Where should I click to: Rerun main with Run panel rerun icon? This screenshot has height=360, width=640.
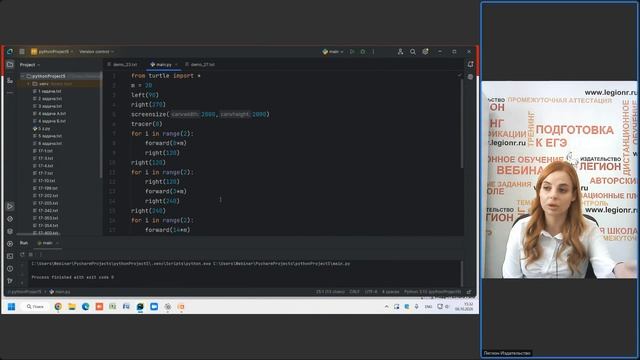(x=22, y=254)
